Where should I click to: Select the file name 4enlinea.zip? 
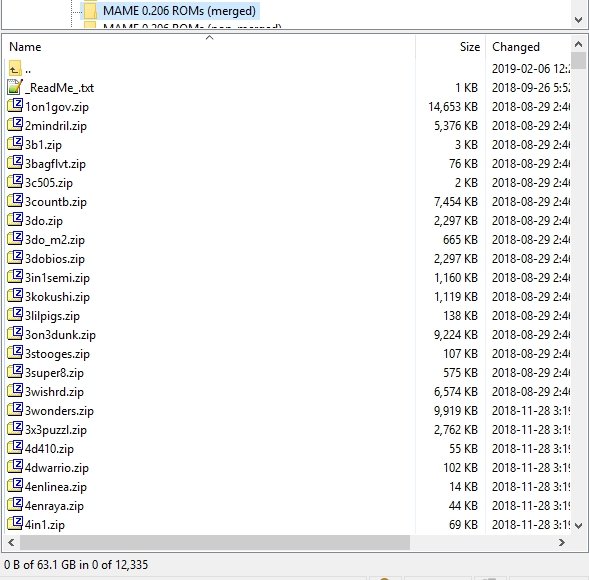56,487
